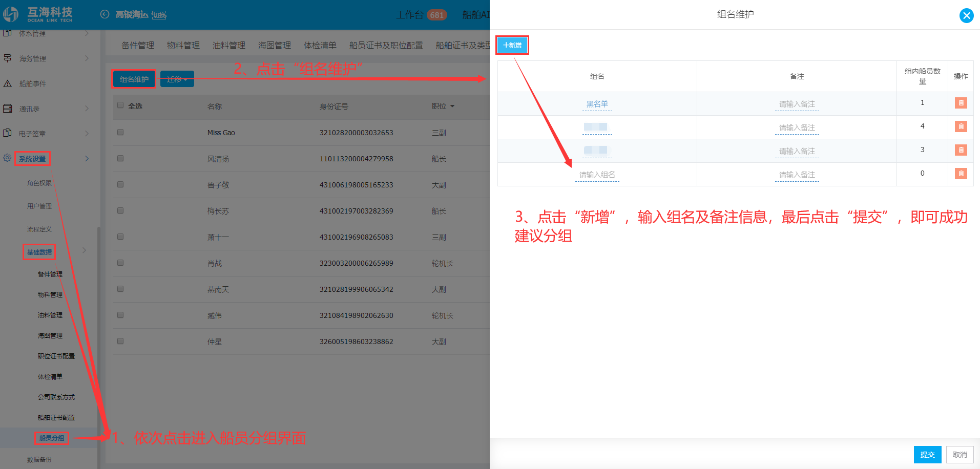Switch to the 体检清单 tab

[x=320, y=45]
